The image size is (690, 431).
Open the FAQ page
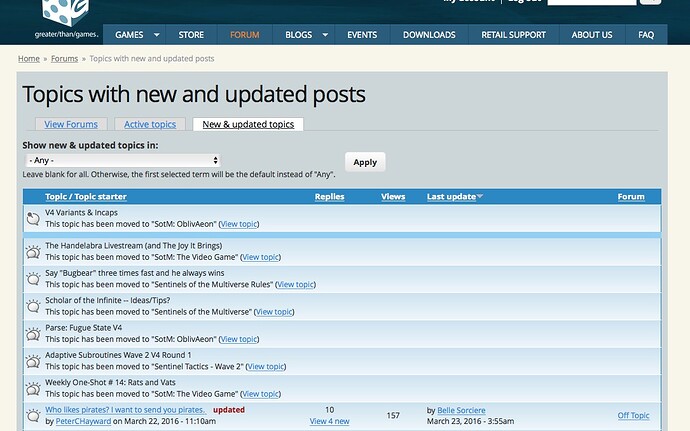(x=646, y=35)
